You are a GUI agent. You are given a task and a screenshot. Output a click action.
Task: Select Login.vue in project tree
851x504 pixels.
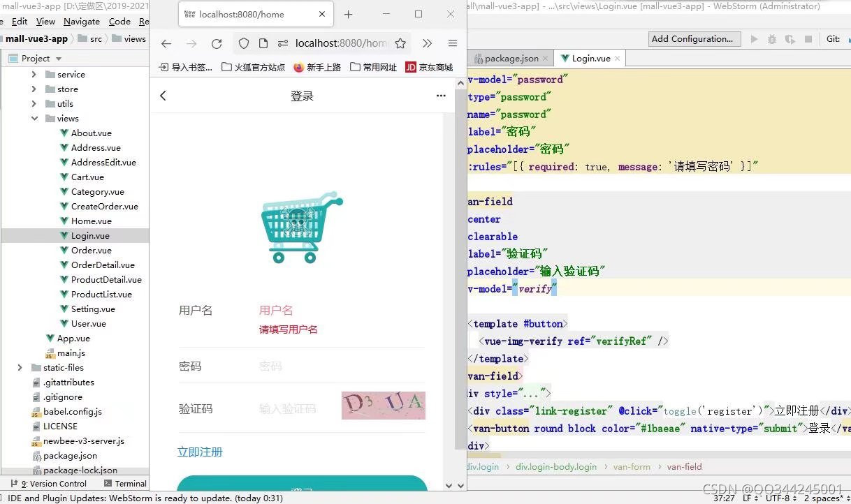pyautogui.click(x=90, y=235)
